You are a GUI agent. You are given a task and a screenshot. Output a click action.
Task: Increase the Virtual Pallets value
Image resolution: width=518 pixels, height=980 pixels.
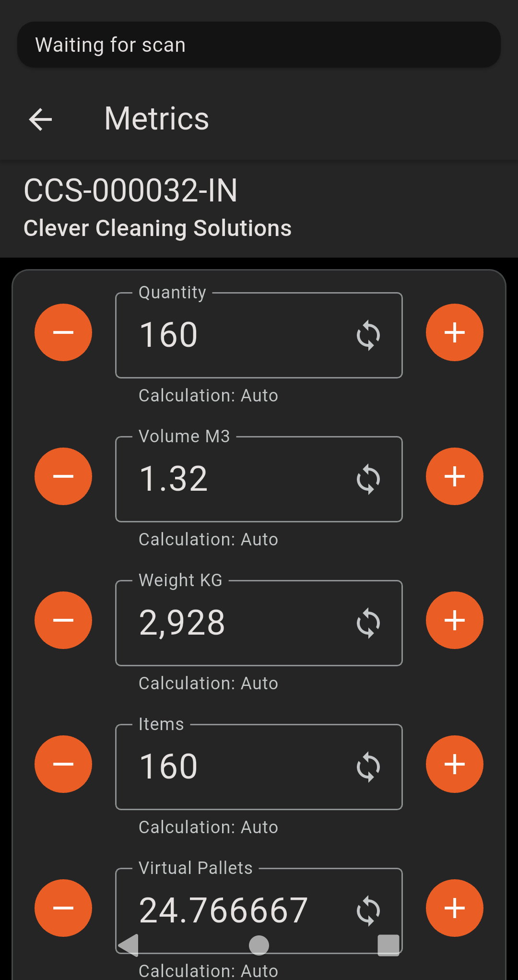454,908
